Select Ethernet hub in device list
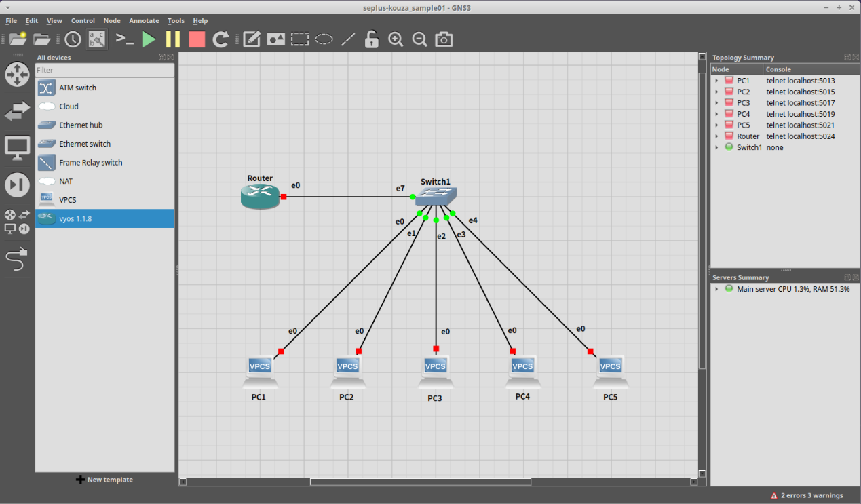This screenshot has height=504, width=861. [104, 125]
